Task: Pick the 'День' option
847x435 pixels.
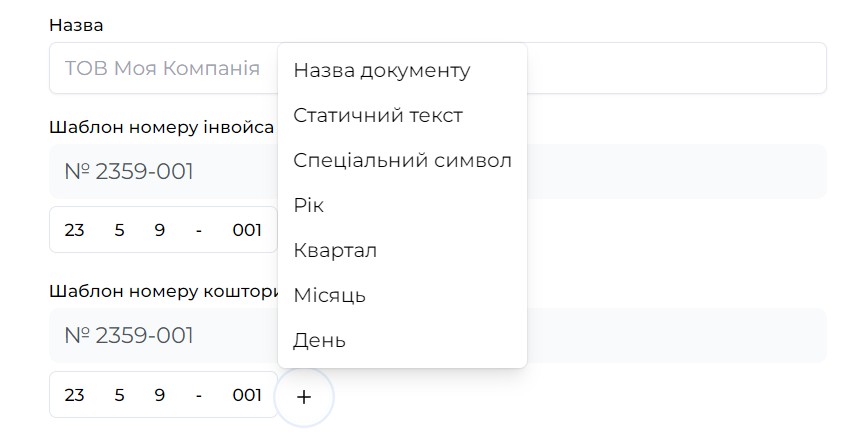Action: tap(320, 341)
